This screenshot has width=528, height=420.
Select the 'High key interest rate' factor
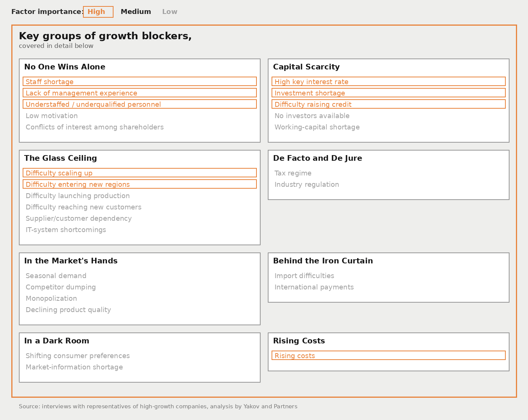pyautogui.click(x=388, y=82)
